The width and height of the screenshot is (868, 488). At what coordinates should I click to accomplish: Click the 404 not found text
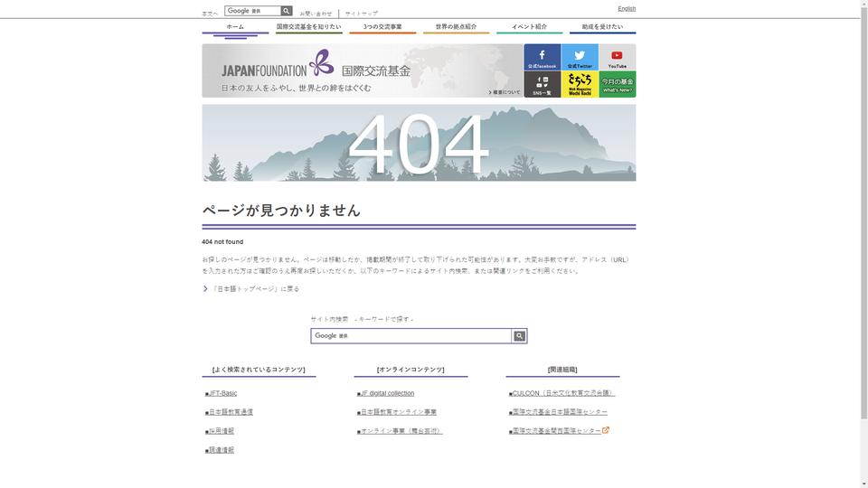222,242
